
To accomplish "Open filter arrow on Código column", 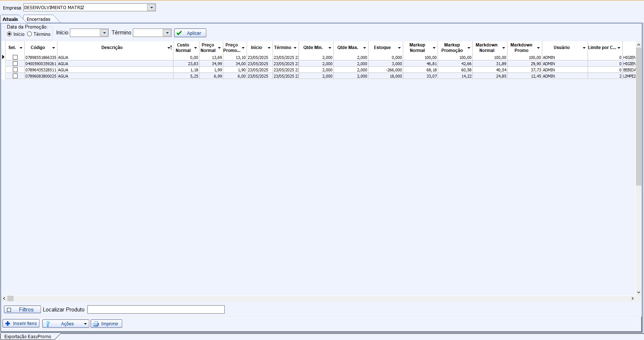I will tap(53, 48).
